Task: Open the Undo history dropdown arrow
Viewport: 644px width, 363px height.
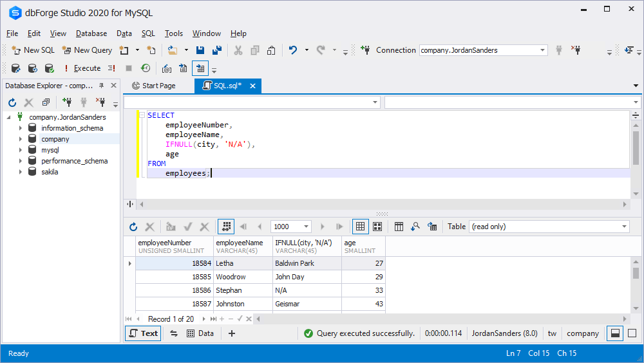Action: 307,50
